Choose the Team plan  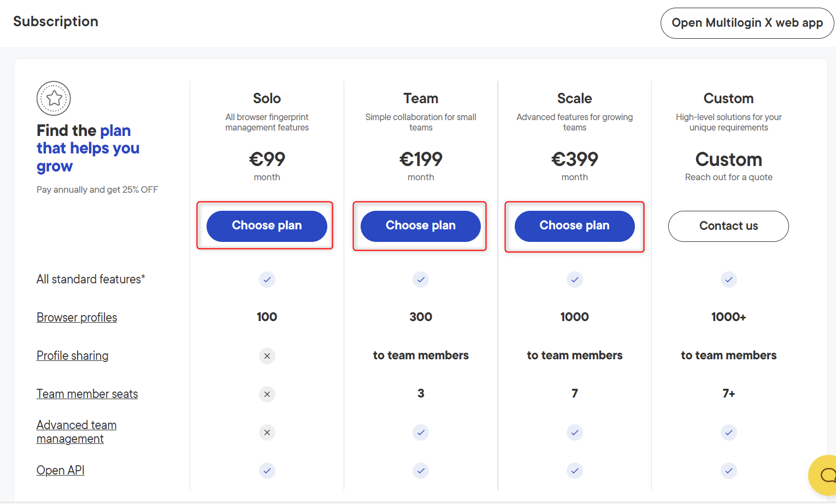[421, 226]
